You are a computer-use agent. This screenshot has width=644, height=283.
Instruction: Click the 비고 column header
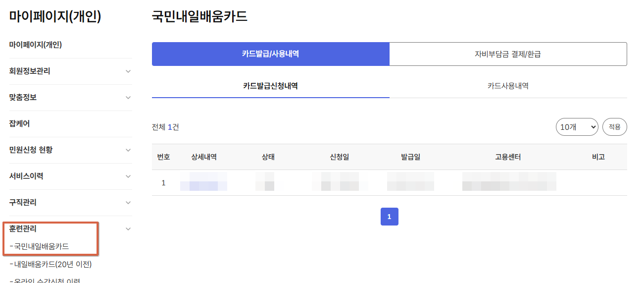(598, 157)
